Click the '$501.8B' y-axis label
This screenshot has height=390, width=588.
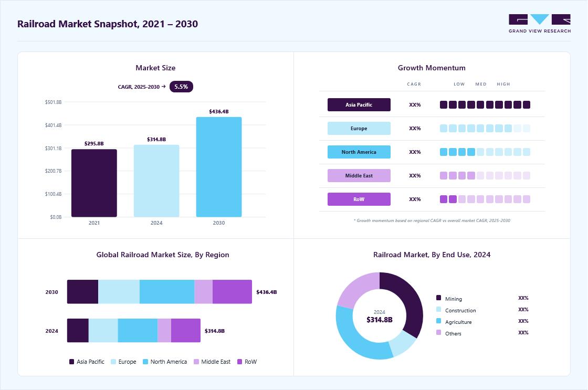53,102
